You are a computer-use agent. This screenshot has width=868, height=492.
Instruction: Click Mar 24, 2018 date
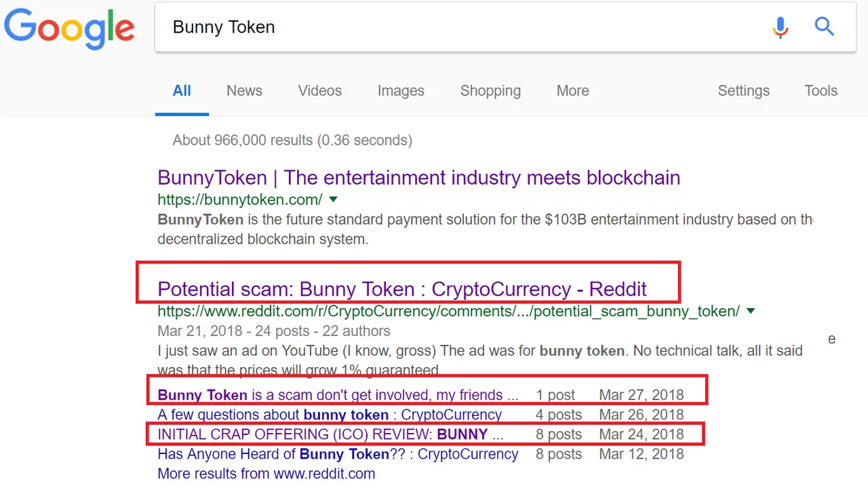pos(642,434)
